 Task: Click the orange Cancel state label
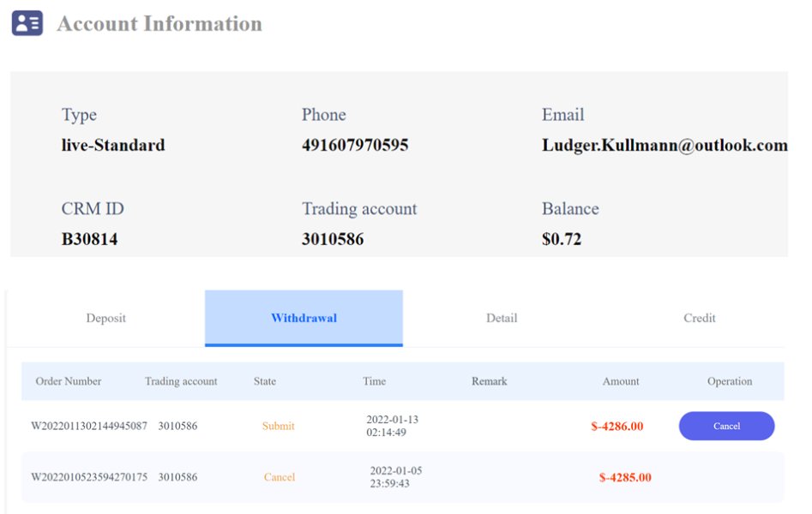click(x=280, y=477)
